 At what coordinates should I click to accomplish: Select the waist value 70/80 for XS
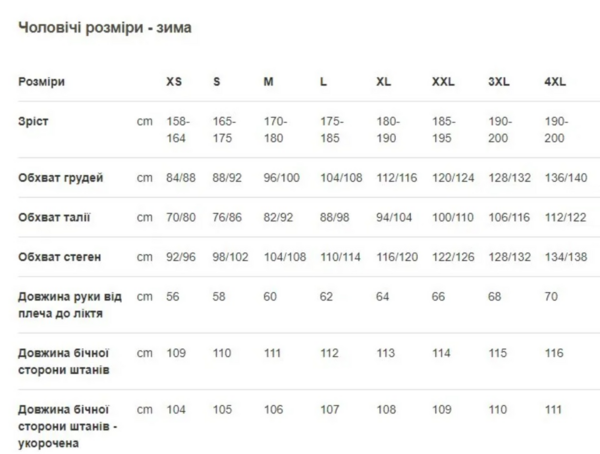[x=181, y=217]
